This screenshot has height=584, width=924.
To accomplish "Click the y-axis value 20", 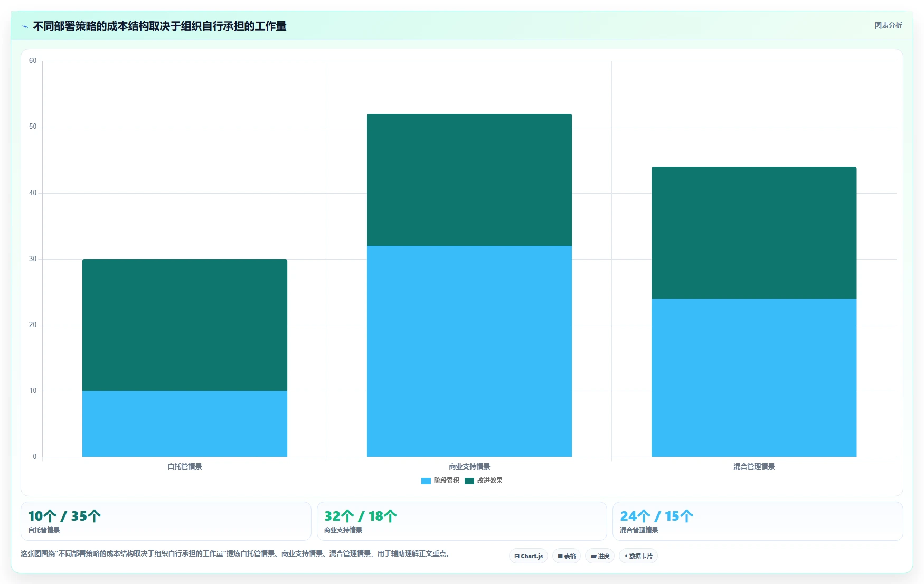I will 33,325.
